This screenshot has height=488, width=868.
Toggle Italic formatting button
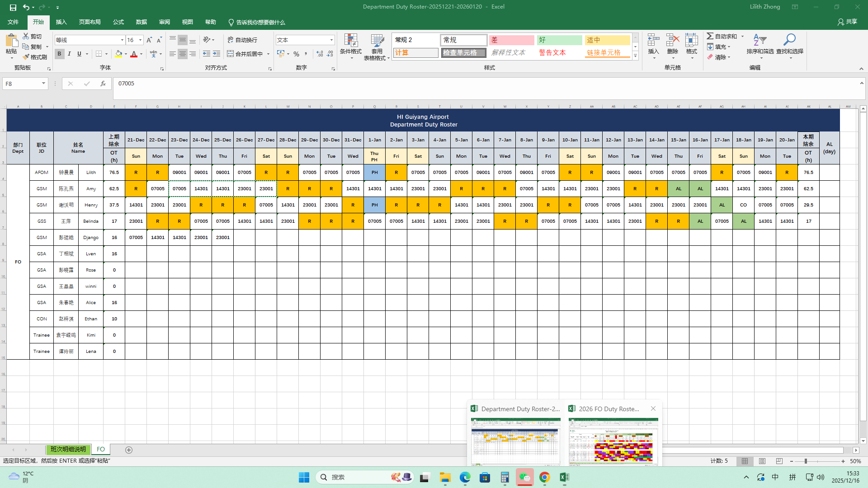point(69,54)
